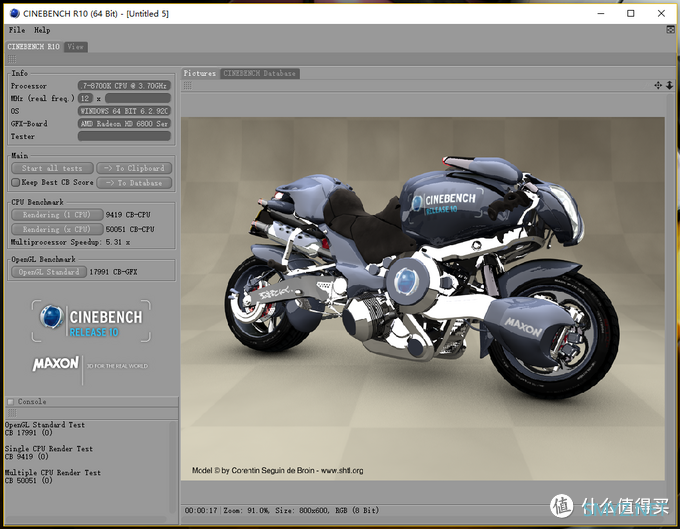Toggle the Console checkbox
Viewport: 680px width, 529px height.
[11, 402]
